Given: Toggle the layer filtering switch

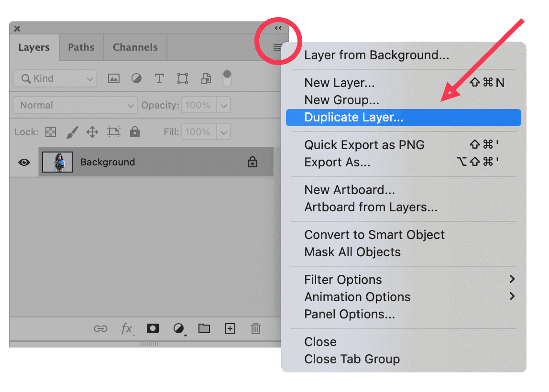Looking at the screenshot, I should click(227, 79).
